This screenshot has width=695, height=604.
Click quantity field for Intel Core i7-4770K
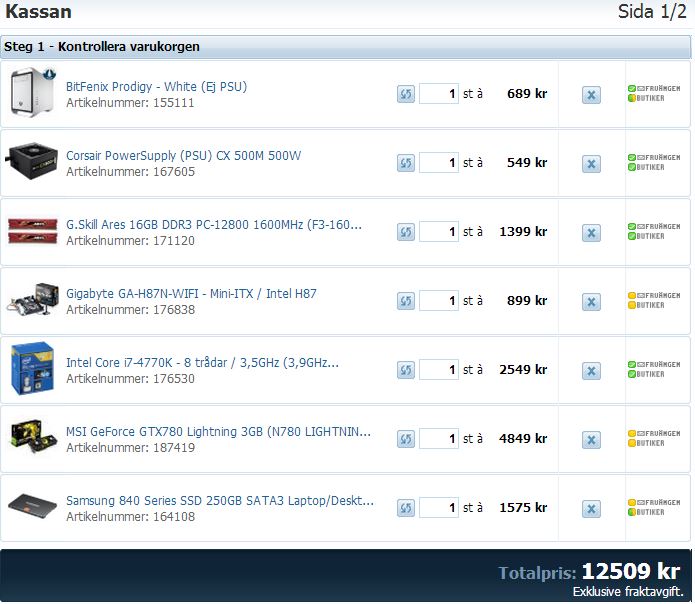439,370
